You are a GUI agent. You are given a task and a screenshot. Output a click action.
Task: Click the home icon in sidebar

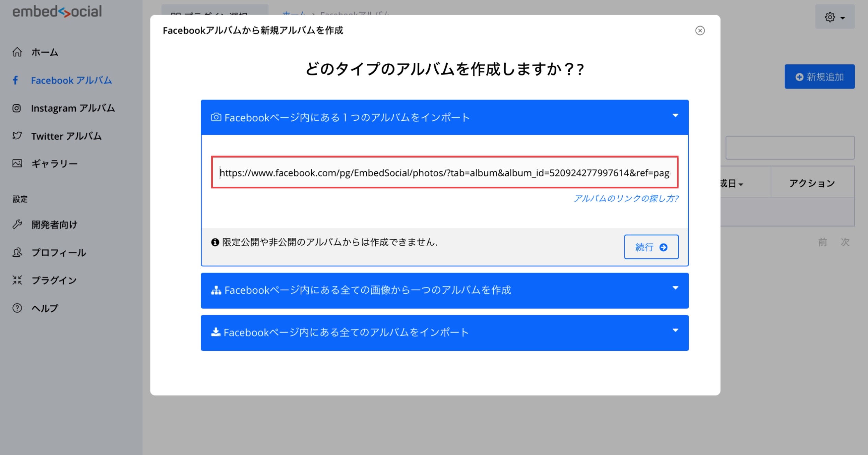(17, 52)
